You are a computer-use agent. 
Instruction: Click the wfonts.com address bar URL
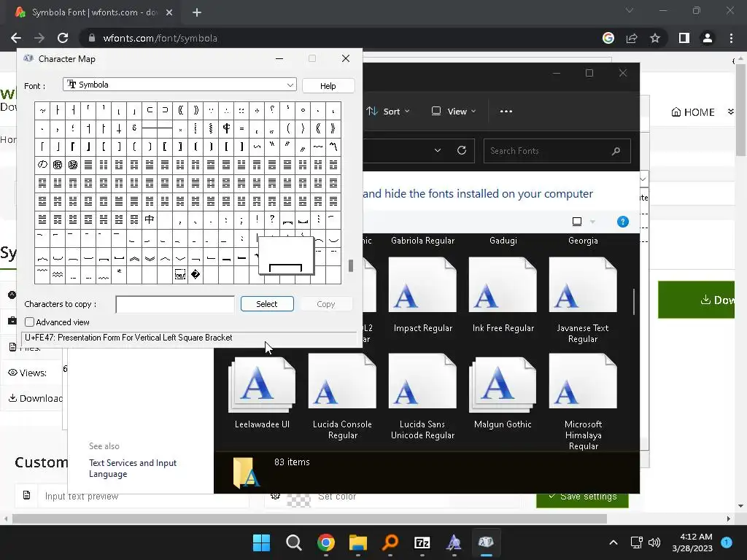point(160,38)
